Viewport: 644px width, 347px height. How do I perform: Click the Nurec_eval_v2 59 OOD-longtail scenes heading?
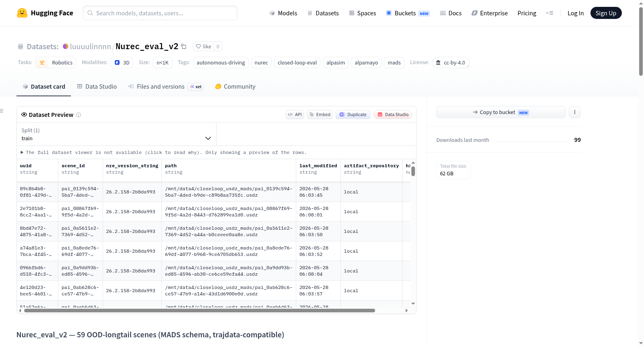(x=150, y=335)
